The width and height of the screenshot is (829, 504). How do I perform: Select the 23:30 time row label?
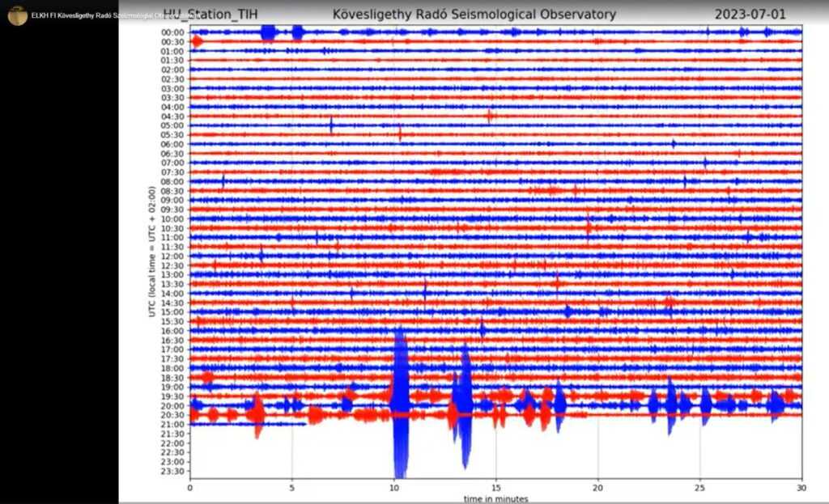(x=172, y=471)
